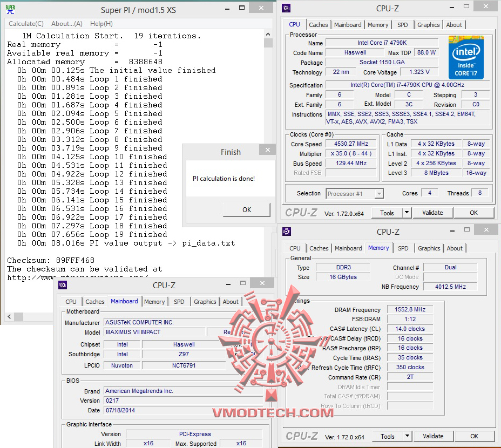The height and width of the screenshot is (448, 501).
Task: Click the CPU-Z chip icon in Mainboard window
Action: pyautogui.click(x=63, y=284)
